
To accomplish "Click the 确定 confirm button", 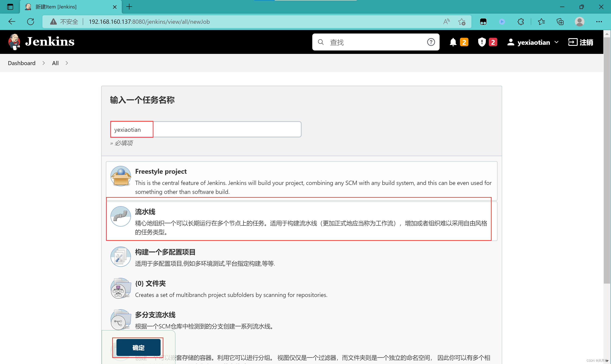I will point(138,348).
